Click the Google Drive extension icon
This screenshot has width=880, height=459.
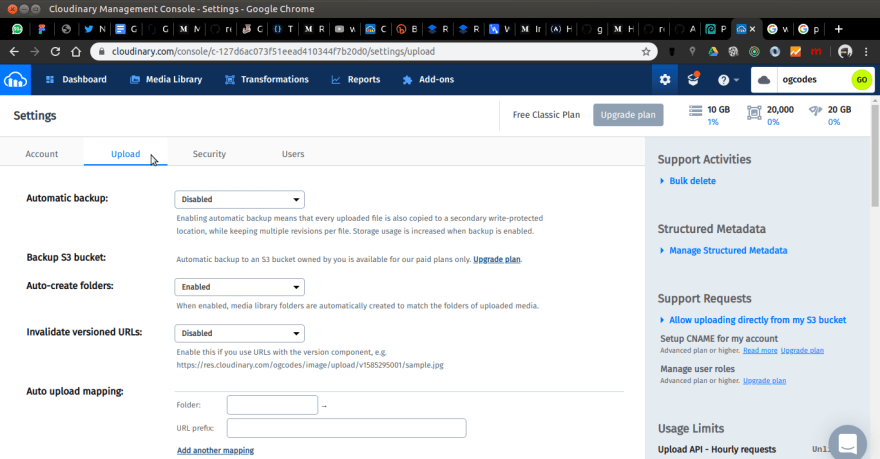[713, 52]
